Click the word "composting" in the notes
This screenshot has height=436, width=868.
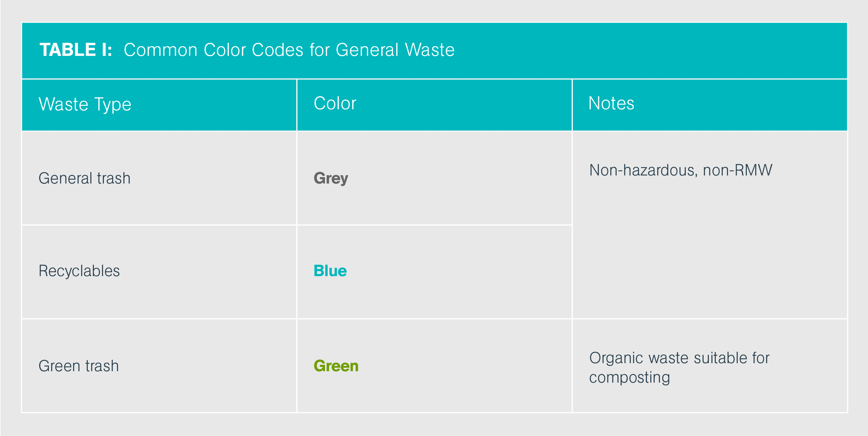pos(629,377)
